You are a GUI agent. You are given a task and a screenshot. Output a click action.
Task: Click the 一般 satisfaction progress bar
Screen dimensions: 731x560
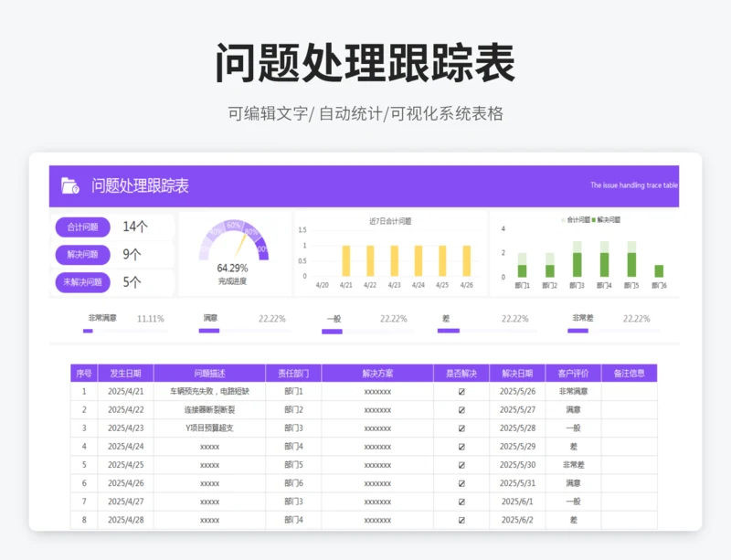coord(367,332)
